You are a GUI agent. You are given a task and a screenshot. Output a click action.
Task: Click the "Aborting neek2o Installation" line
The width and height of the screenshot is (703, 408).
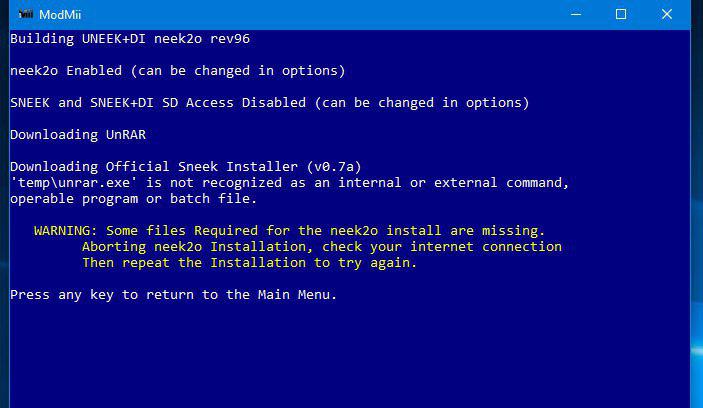pos(322,247)
